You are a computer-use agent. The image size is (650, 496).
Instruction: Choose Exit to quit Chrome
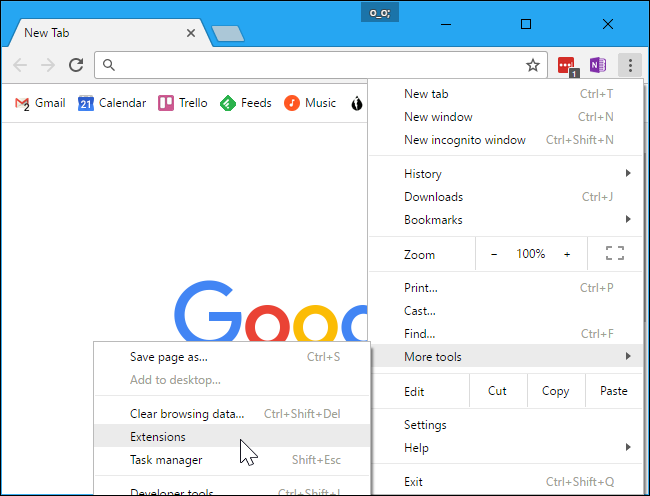(506, 481)
